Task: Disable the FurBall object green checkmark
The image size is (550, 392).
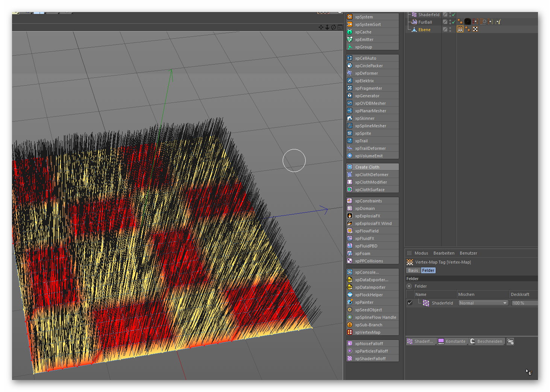Action: 453,22
